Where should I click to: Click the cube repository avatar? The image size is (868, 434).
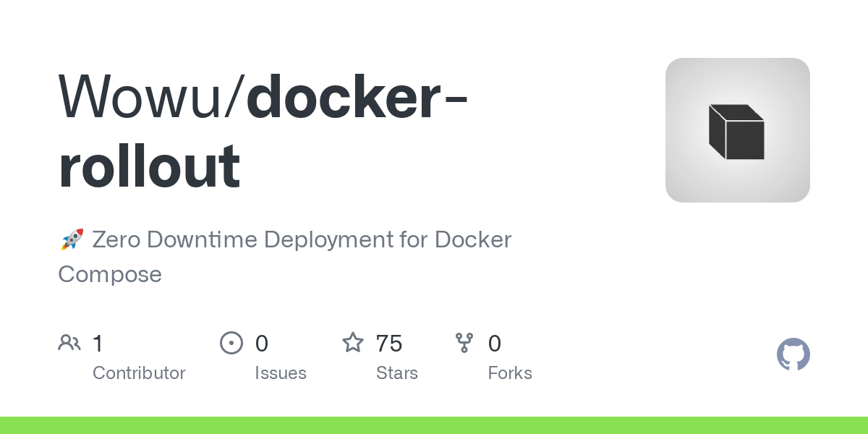tap(737, 130)
